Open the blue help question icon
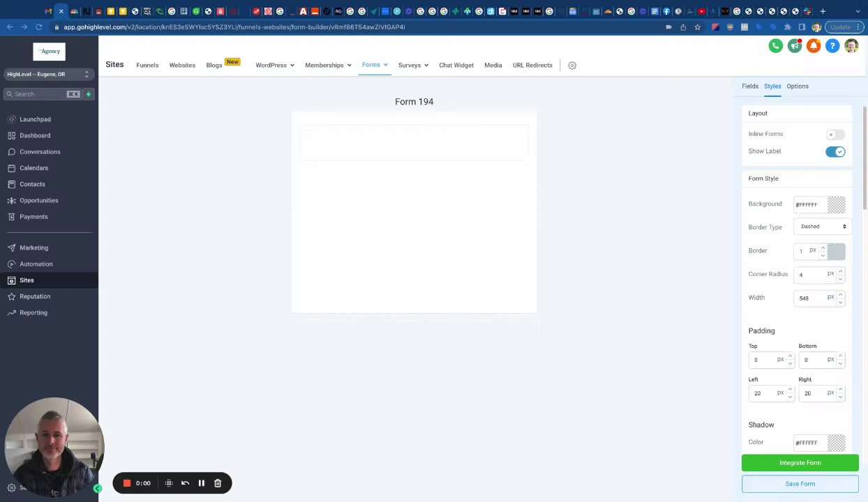 [x=832, y=46]
